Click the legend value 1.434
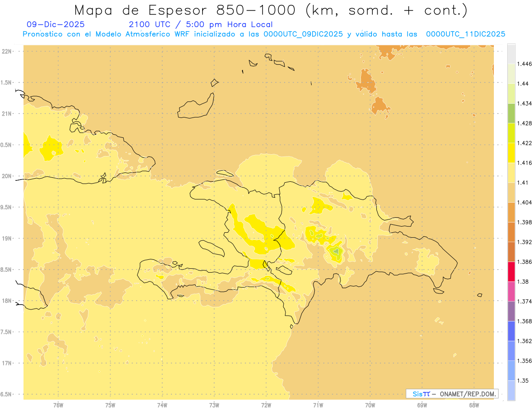Screen dimensions: 532x411 coord(525,103)
